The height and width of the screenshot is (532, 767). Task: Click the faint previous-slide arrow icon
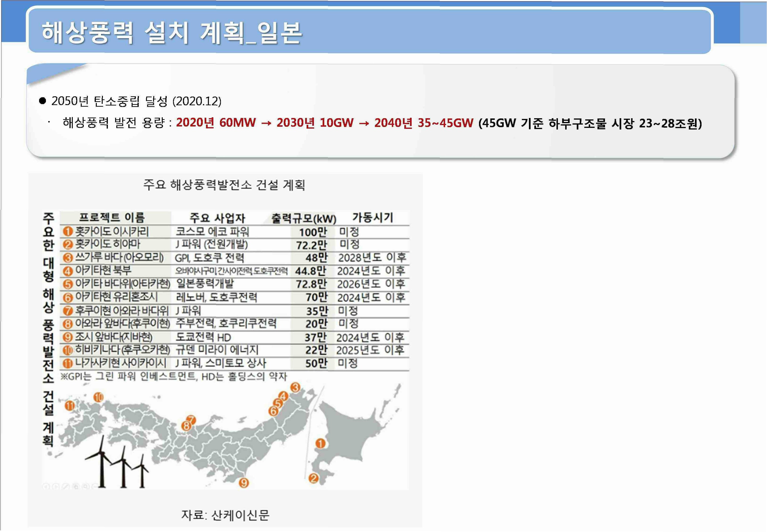click(46, 487)
